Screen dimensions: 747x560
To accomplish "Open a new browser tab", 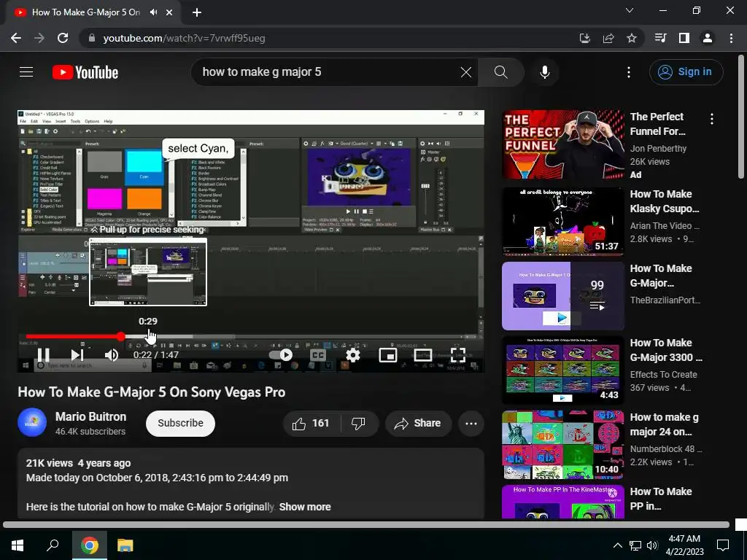I will [197, 12].
